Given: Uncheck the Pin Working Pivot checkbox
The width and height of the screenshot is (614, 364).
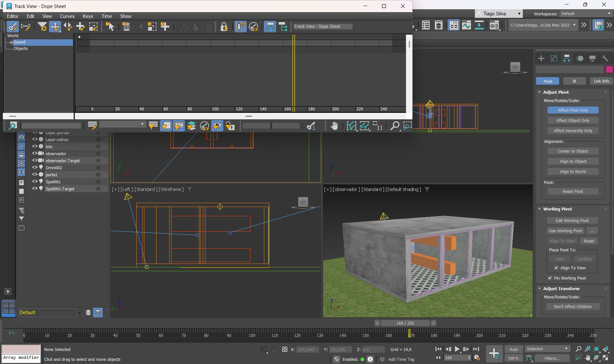Looking at the screenshot, I should pyautogui.click(x=550, y=278).
